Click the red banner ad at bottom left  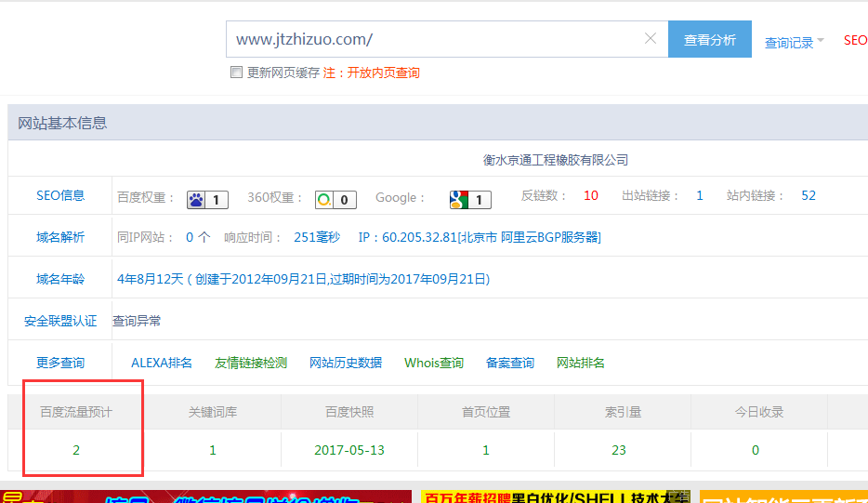(206, 496)
